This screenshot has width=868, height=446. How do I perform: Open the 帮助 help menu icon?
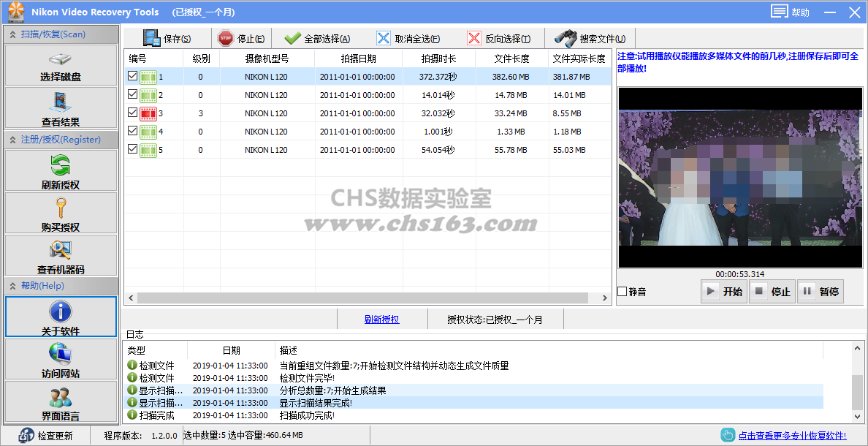(x=780, y=12)
